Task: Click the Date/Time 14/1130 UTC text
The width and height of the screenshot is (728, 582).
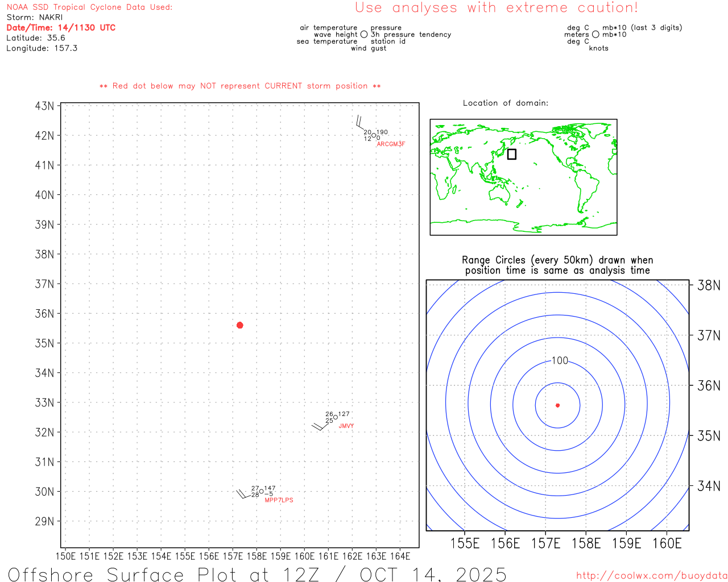Action: click(61, 27)
